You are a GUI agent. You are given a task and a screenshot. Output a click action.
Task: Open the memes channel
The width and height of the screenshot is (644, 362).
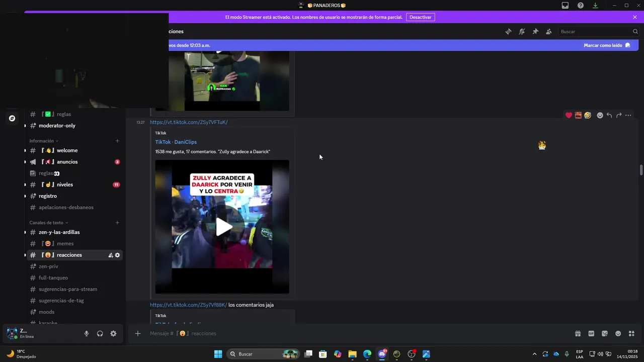(74, 243)
